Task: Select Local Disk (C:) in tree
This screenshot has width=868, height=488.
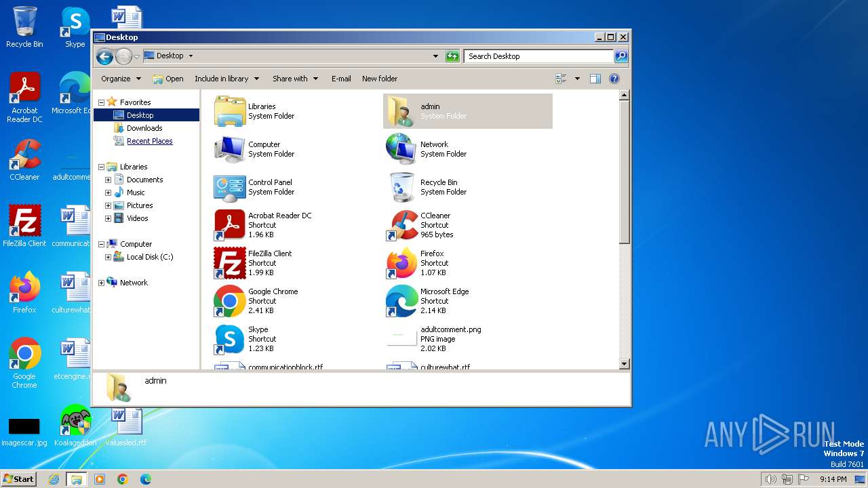Action: (149, 257)
